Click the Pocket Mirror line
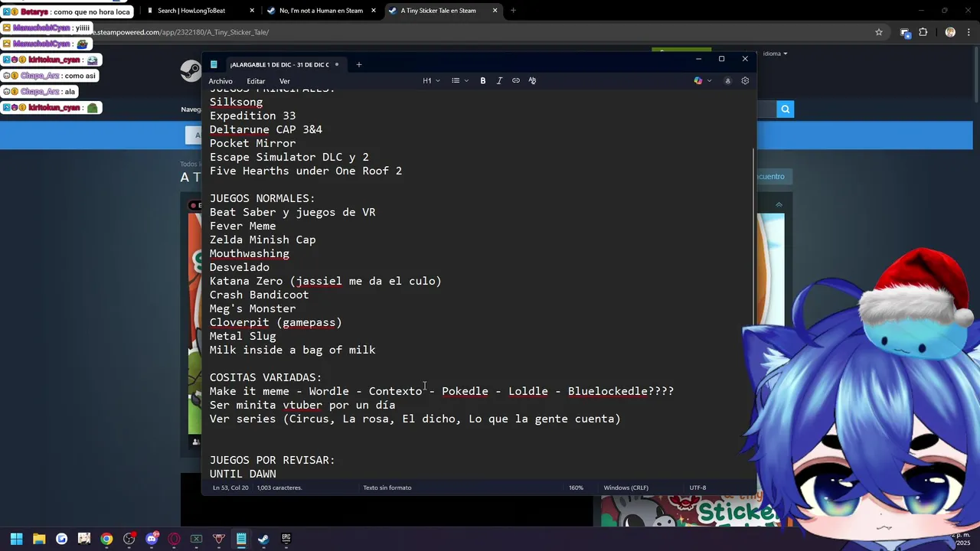This screenshot has height=551, width=980. click(x=253, y=143)
